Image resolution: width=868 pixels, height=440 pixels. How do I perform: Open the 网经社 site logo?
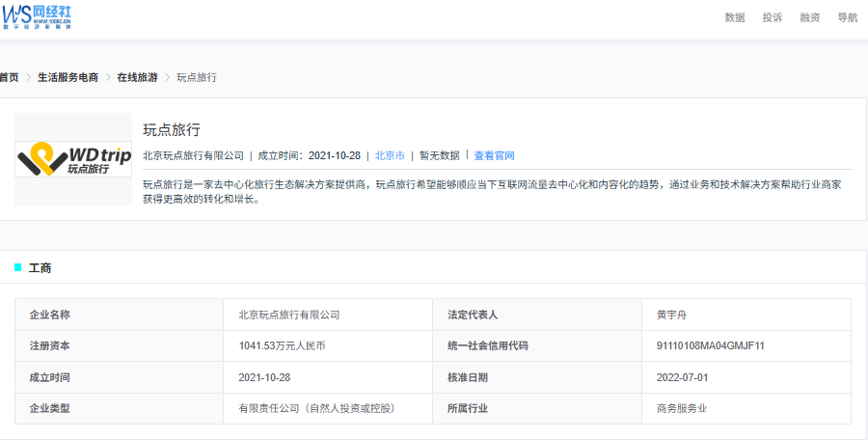pos(37,17)
